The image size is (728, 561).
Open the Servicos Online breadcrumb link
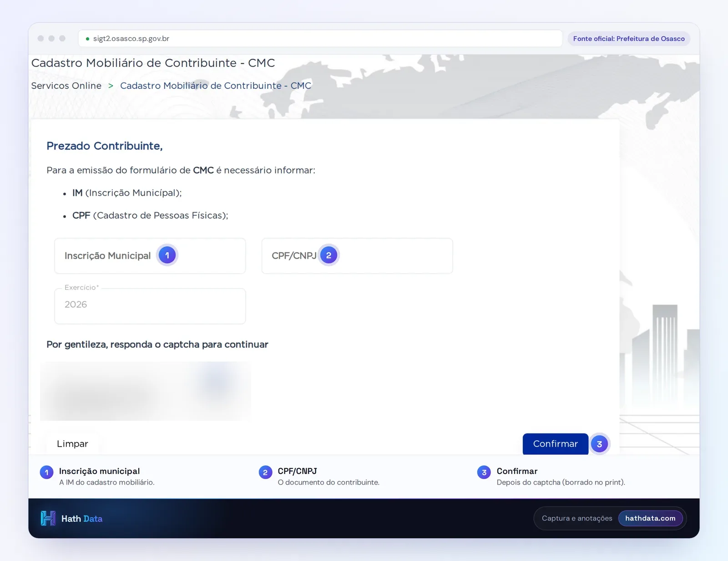tap(66, 86)
